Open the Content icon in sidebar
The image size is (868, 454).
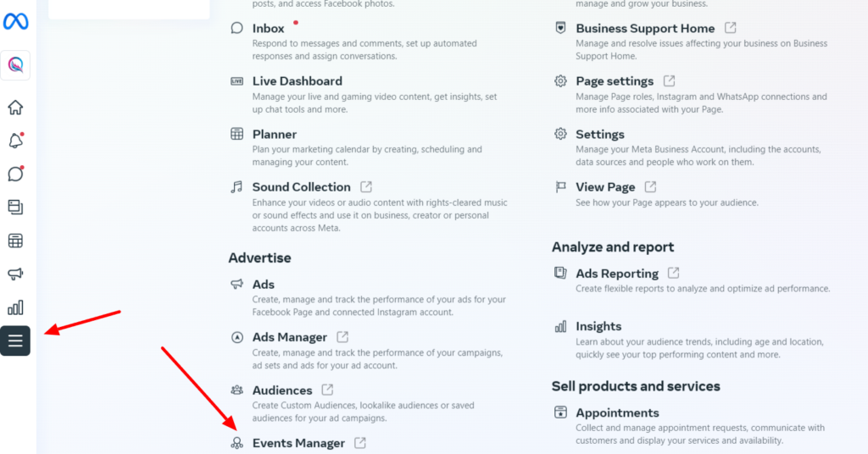[15, 208]
